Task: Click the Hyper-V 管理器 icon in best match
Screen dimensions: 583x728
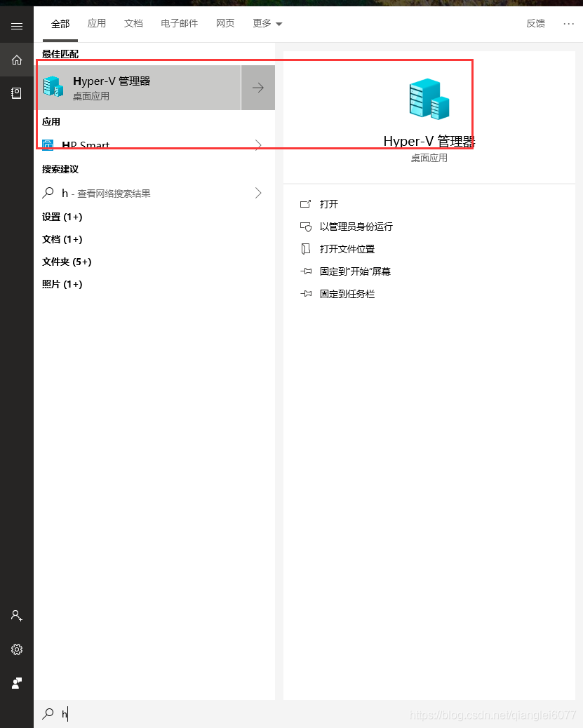Action: 53,87
